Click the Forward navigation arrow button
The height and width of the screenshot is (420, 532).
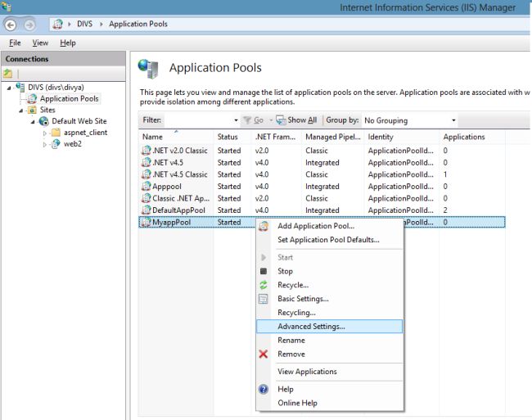[x=29, y=25]
